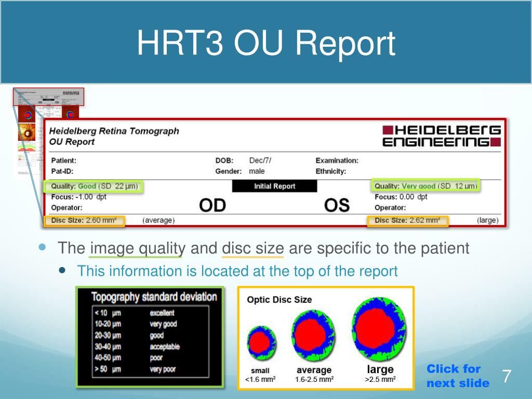Image resolution: width=532 pixels, height=399 pixels.
Task: Click the DOB value Dec/7/
Action: coord(260,161)
